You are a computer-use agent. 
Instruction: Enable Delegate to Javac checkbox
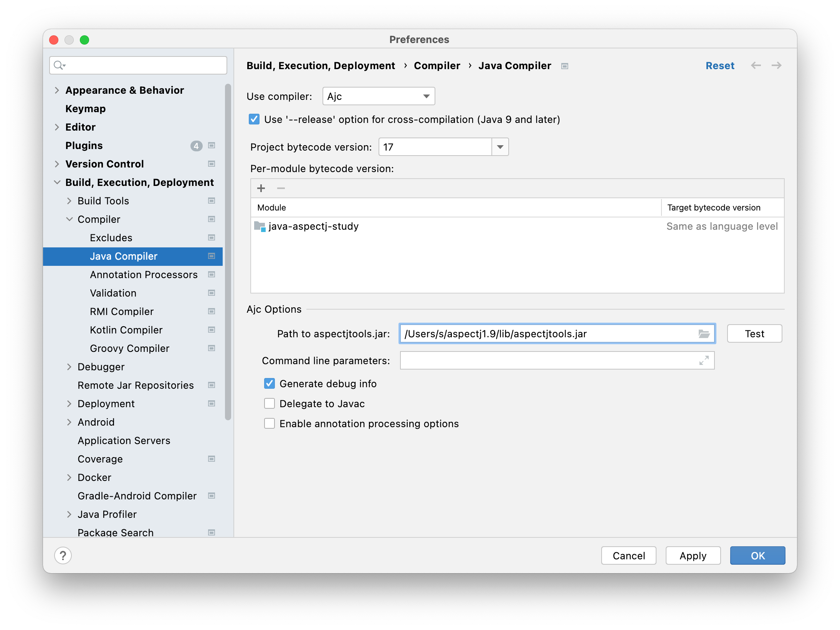[270, 404]
